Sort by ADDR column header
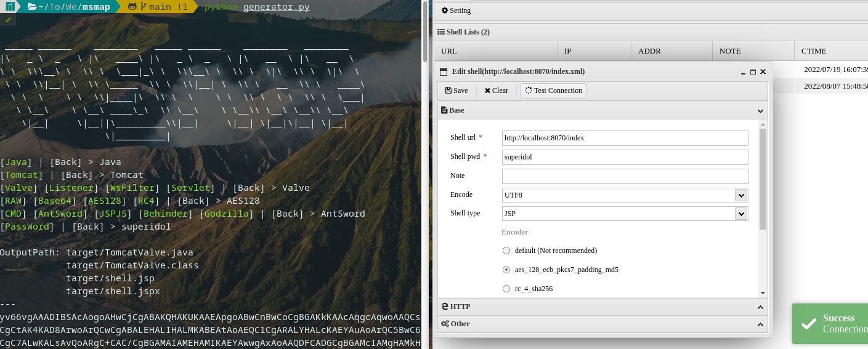This screenshot has width=868, height=349. 671,51
